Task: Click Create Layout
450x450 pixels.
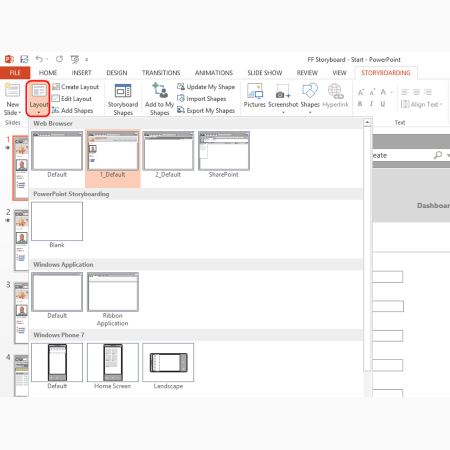Action: coord(76,87)
